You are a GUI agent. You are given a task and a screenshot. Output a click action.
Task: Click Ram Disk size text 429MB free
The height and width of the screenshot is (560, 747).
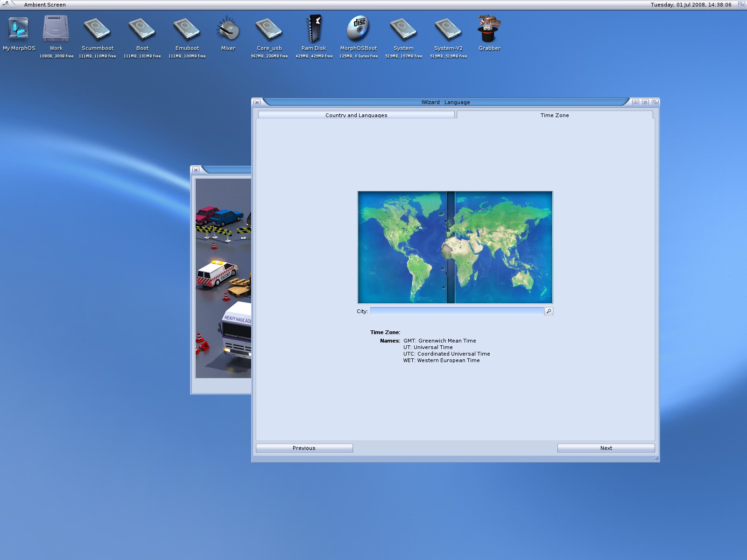(x=314, y=56)
